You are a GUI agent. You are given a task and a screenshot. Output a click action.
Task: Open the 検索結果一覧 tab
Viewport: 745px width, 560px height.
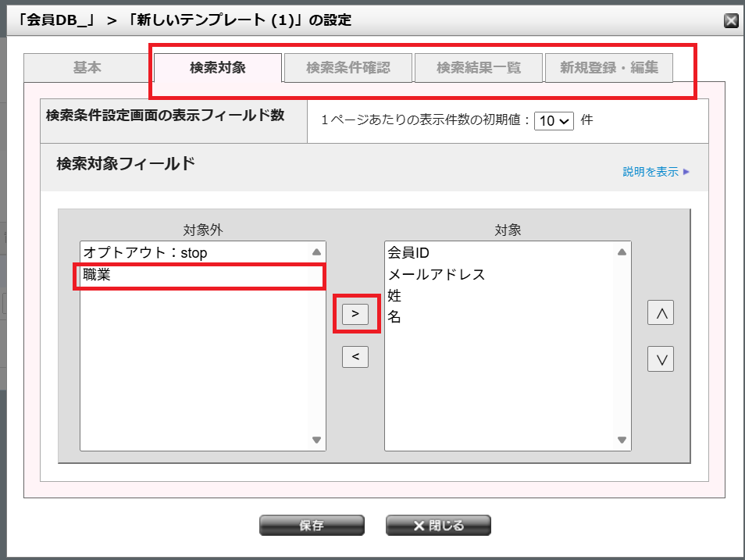(479, 67)
